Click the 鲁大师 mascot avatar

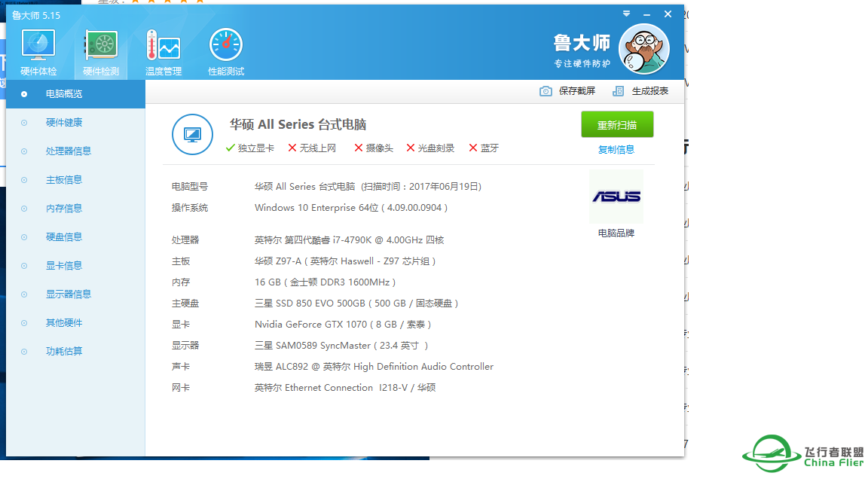coord(643,49)
